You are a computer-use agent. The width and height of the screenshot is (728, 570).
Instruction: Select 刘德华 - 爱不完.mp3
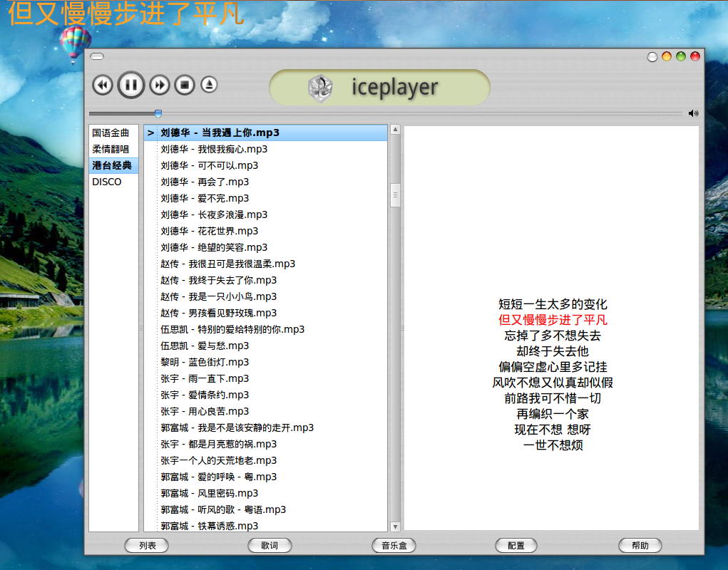[265, 199]
